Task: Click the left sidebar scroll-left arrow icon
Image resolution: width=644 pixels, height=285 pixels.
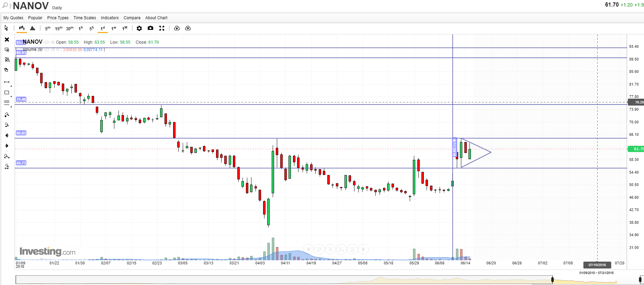Action: click(x=7, y=135)
